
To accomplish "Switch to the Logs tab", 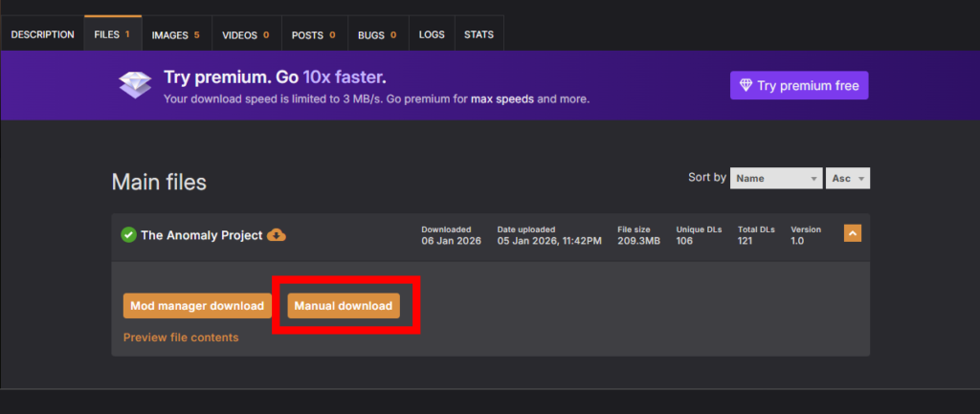I will (432, 35).
